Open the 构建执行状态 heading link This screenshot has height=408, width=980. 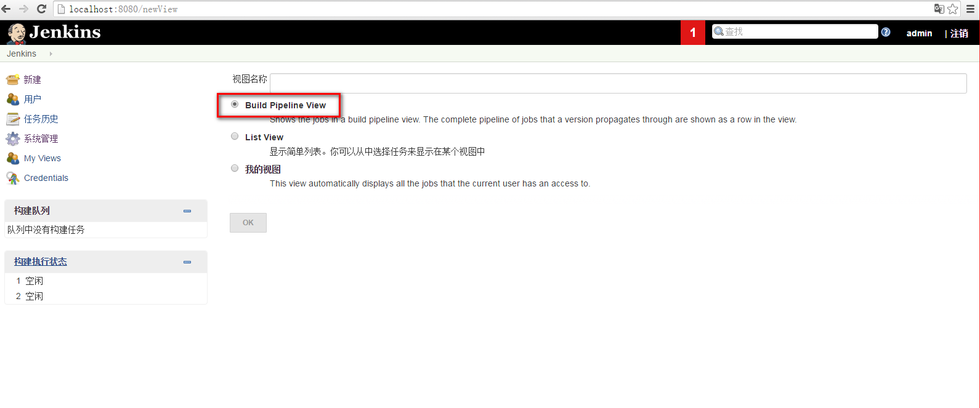(x=41, y=262)
